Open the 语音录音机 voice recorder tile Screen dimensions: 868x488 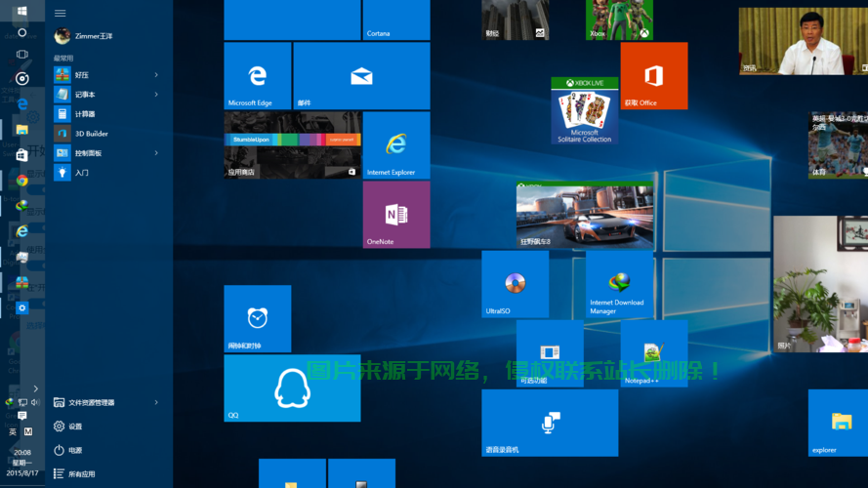pos(551,424)
